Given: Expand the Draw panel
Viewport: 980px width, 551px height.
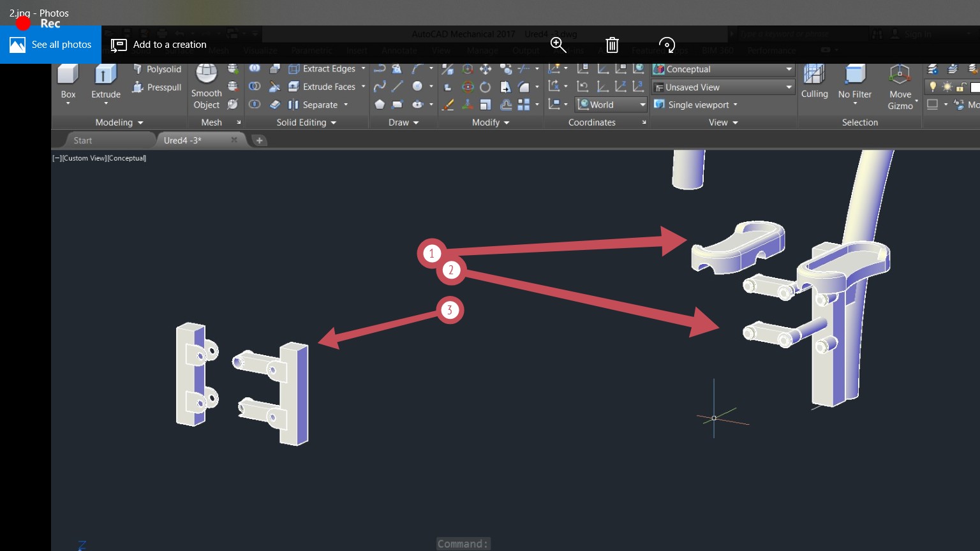Looking at the screenshot, I should (x=404, y=122).
